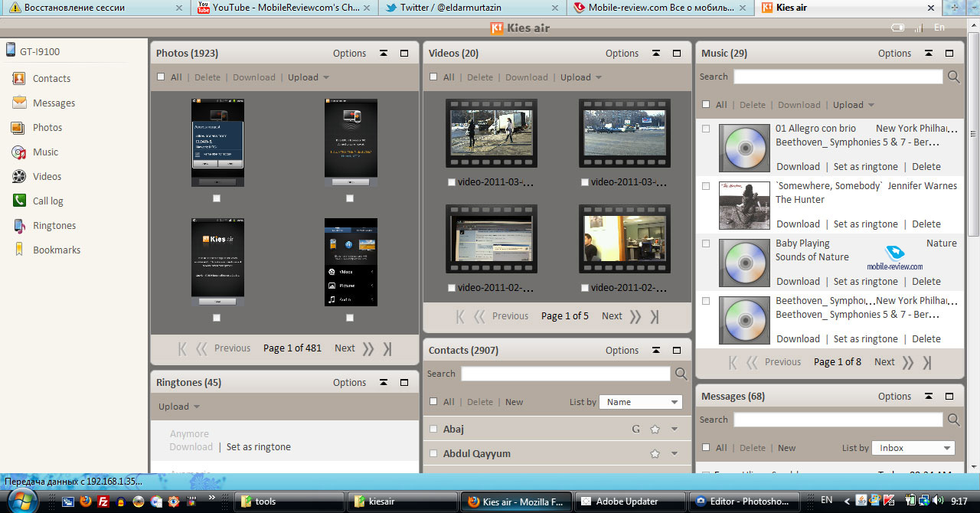Collapse the Contacts panel with its arrow icon

click(x=656, y=351)
